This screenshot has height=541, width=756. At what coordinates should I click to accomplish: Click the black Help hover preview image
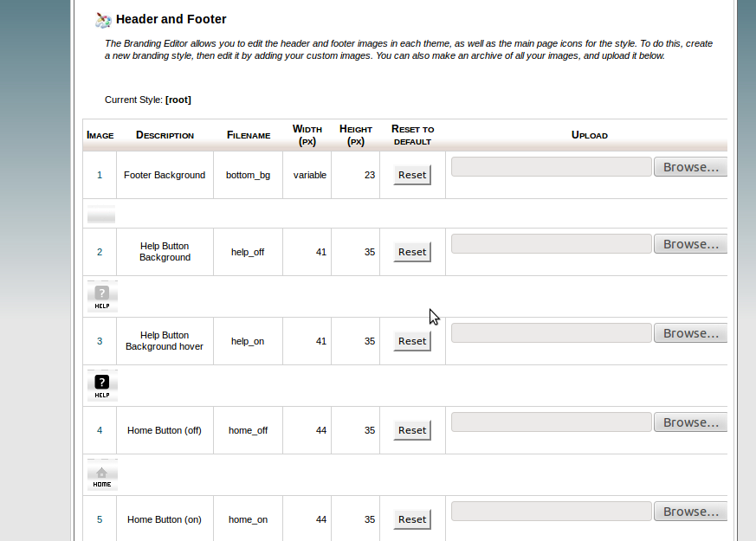[102, 385]
